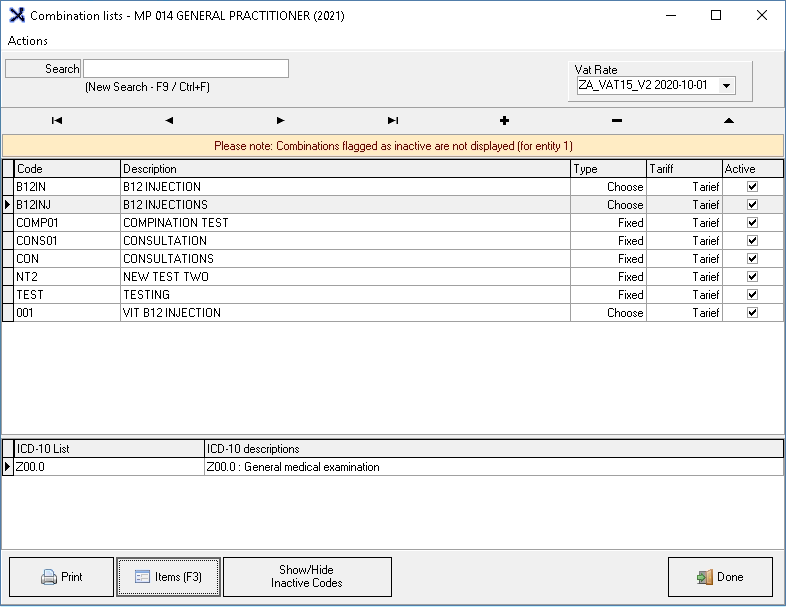Click into the Search input field
This screenshot has height=607, width=786.
coord(186,69)
